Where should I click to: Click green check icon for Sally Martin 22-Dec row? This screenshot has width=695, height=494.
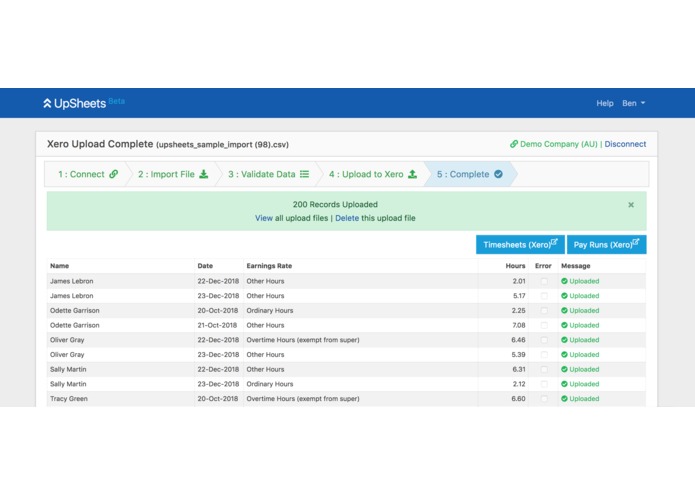point(564,369)
